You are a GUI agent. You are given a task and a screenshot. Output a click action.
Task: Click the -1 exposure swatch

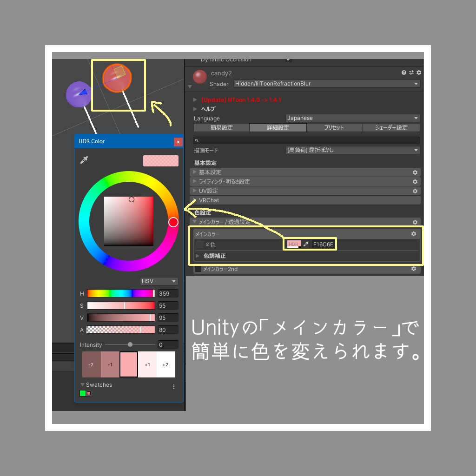click(x=110, y=364)
